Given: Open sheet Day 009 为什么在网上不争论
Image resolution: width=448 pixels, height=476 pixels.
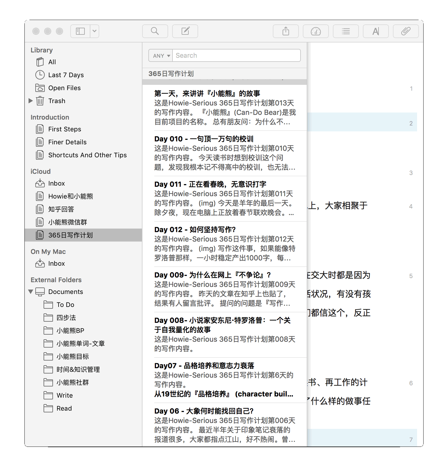Looking at the screenshot, I should pos(225,289).
